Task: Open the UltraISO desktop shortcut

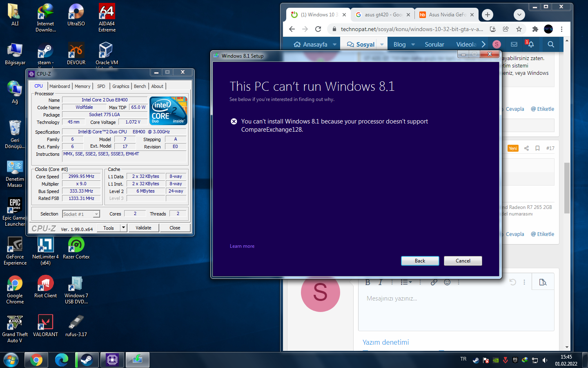Action: pyautogui.click(x=76, y=15)
